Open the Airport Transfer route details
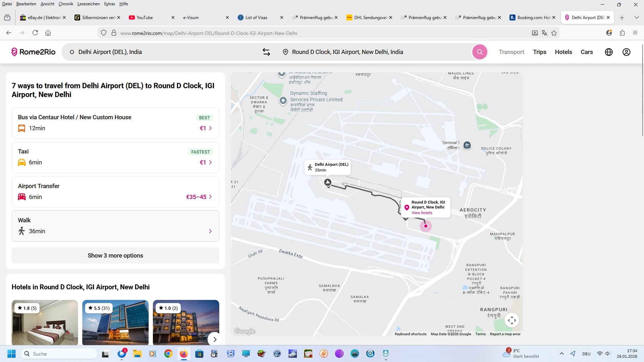 click(115, 192)
